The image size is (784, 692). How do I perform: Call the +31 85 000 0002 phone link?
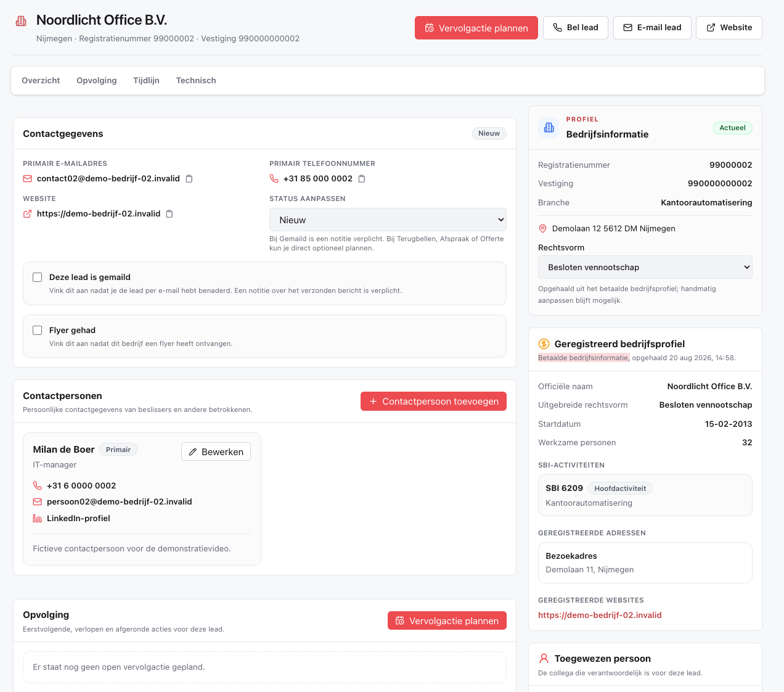pos(318,179)
